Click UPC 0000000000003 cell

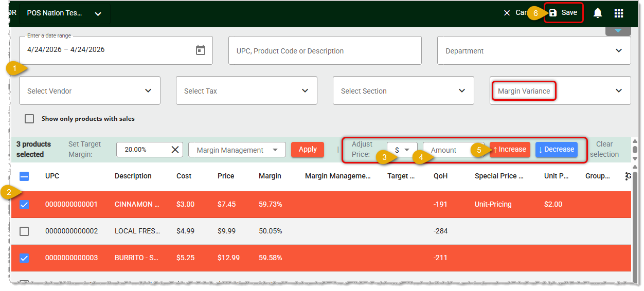coord(71,258)
